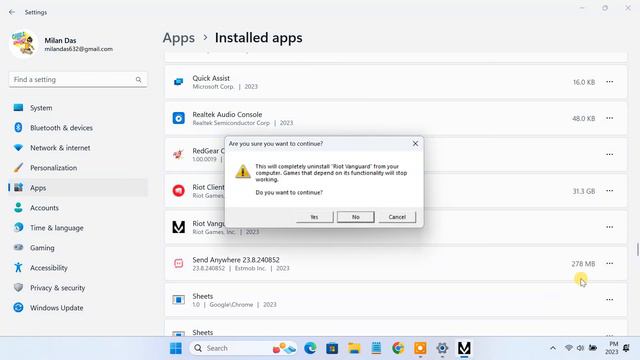Click the Quick Assist name text
The image size is (640, 360).
tap(211, 78)
